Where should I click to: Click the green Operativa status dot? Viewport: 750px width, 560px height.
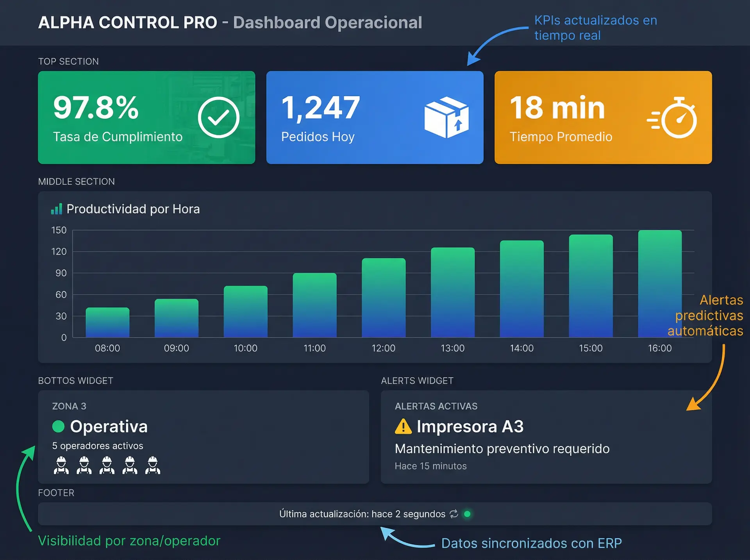click(58, 426)
